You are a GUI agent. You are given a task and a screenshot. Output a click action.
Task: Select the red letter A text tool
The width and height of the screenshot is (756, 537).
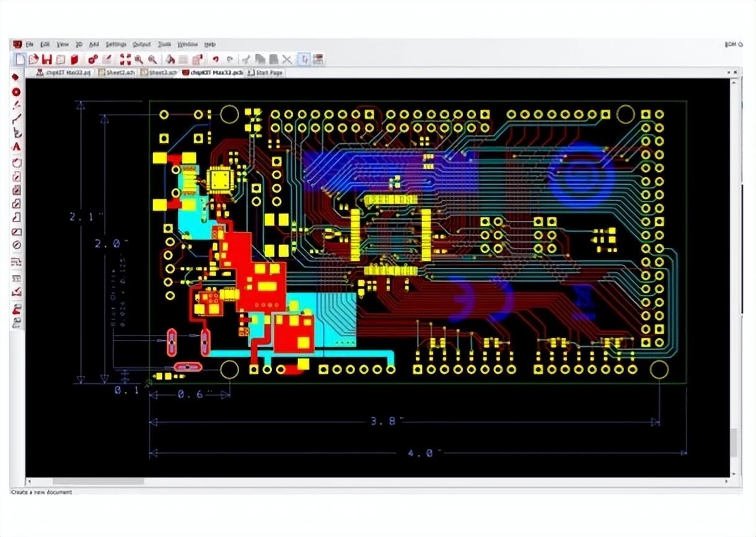17,147
